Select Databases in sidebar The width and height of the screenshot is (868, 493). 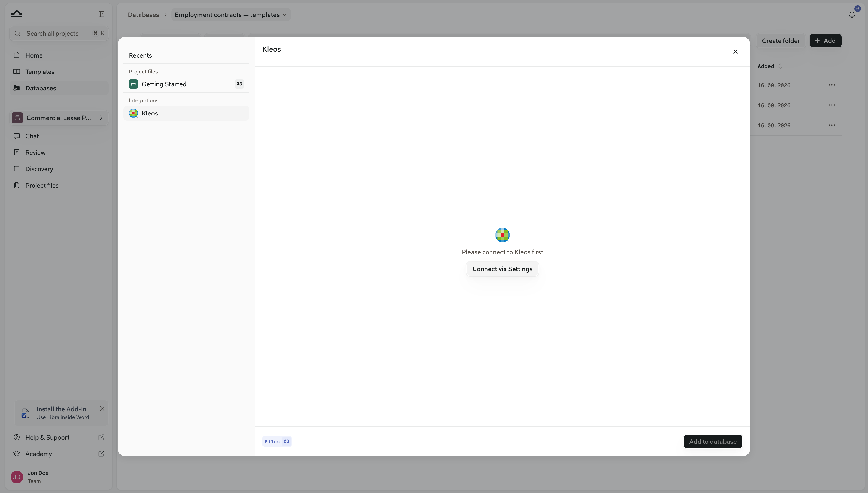click(59, 88)
